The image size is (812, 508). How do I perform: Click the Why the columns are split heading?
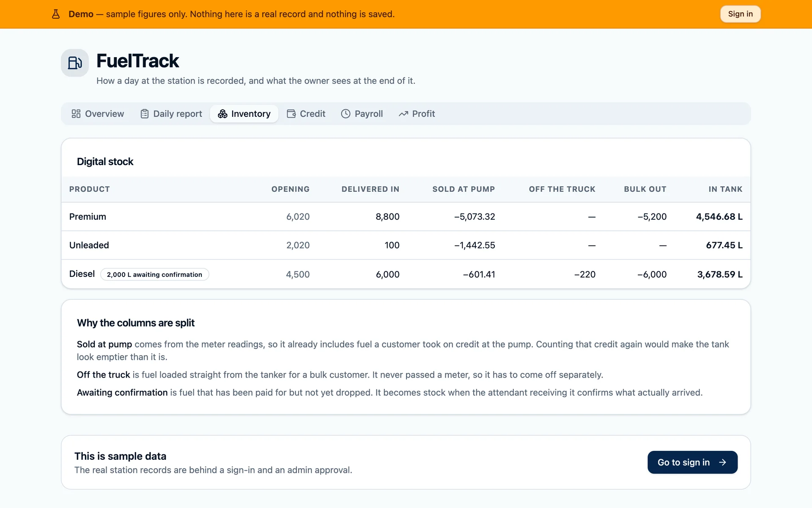tap(136, 323)
